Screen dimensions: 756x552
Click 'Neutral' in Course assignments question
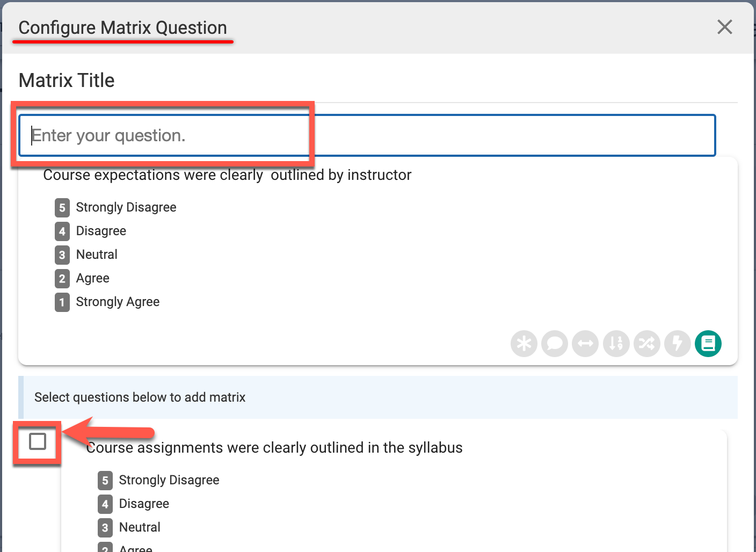(140, 527)
